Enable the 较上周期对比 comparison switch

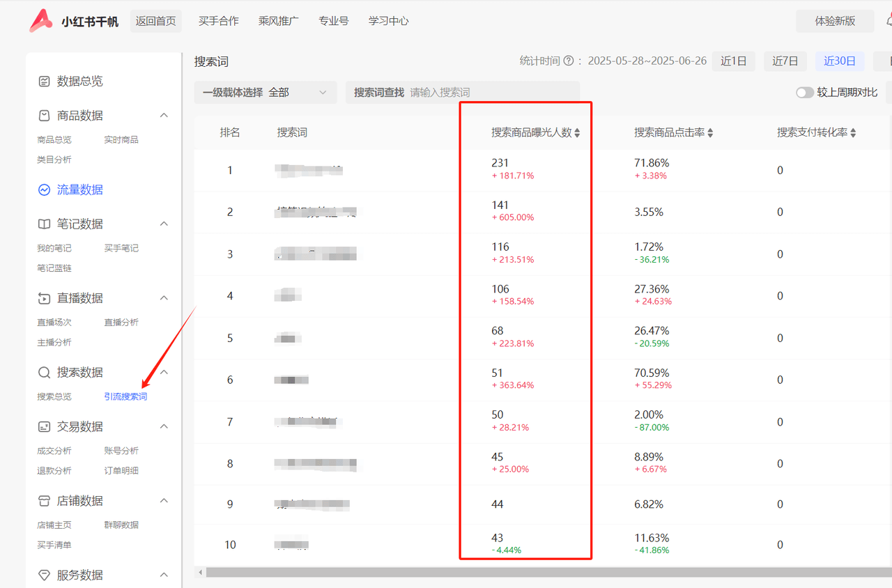[803, 91]
